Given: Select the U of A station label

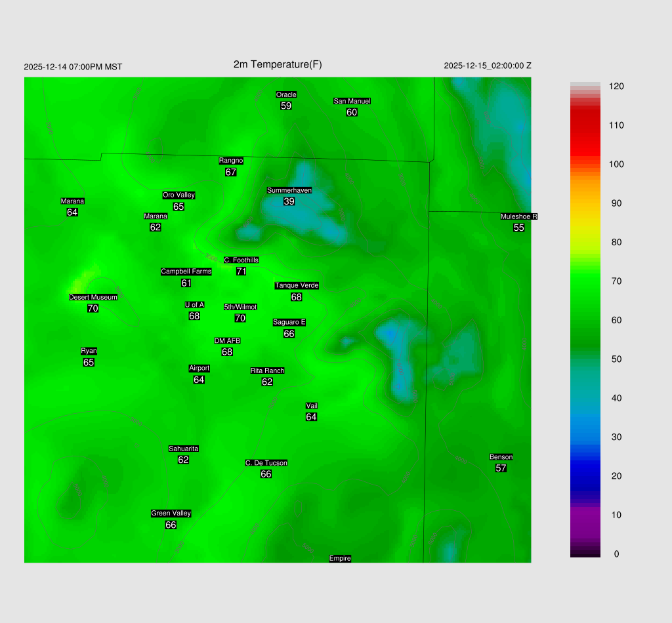Looking at the screenshot, I should point(194,304).
